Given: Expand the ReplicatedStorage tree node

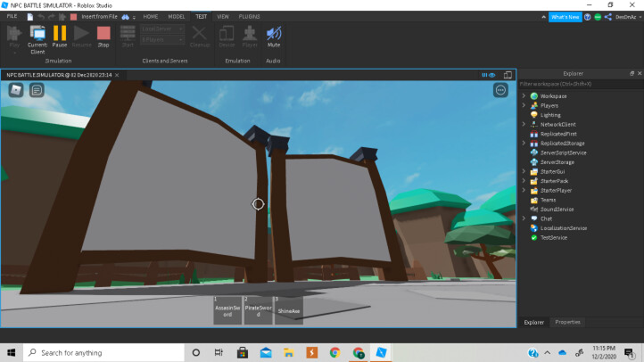Looking at the screenshot, I should click(x=524, y=143).
